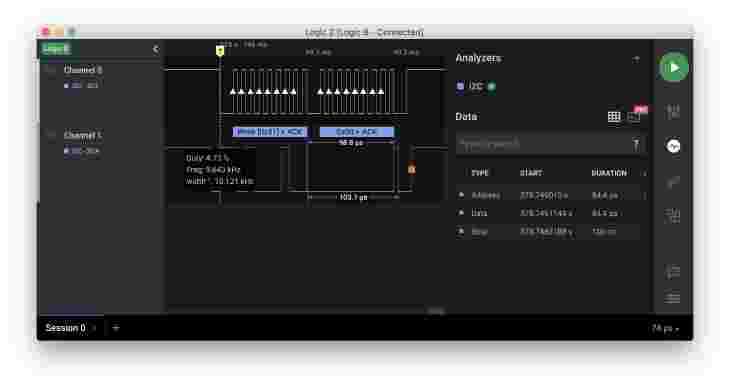Select the Address row in data table
Screen dimensions: 730x389
pos(550,195)
